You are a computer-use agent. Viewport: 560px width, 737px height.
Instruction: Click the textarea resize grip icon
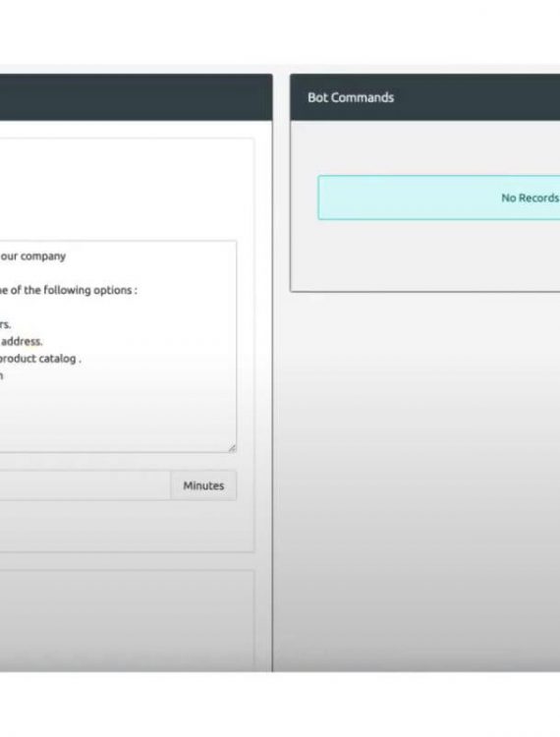232,448
